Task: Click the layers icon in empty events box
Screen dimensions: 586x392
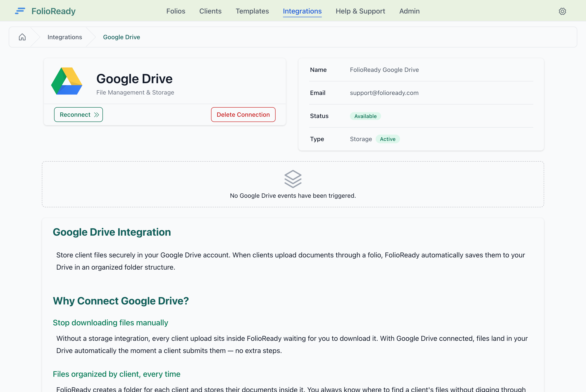Action: [293, 179]
